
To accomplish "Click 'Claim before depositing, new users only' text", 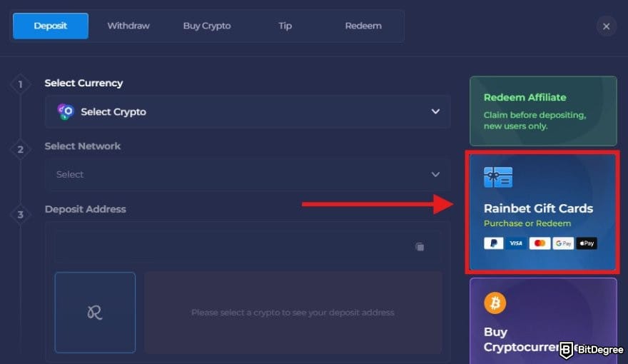I will 535,121.
